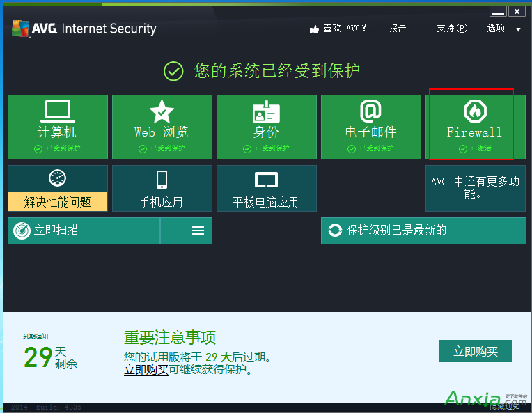Click 解决性能问题 button
532x413 pixels.
click(x=58, y=201)
